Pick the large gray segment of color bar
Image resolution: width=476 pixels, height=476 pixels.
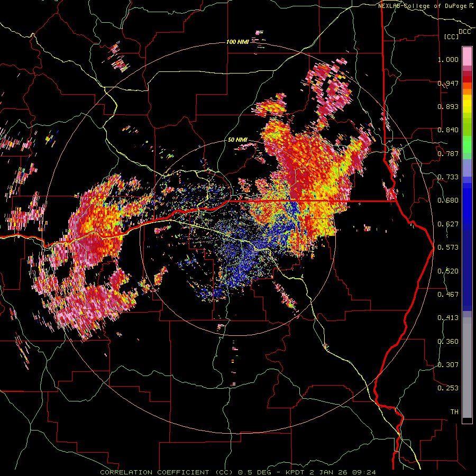(467, 368)
